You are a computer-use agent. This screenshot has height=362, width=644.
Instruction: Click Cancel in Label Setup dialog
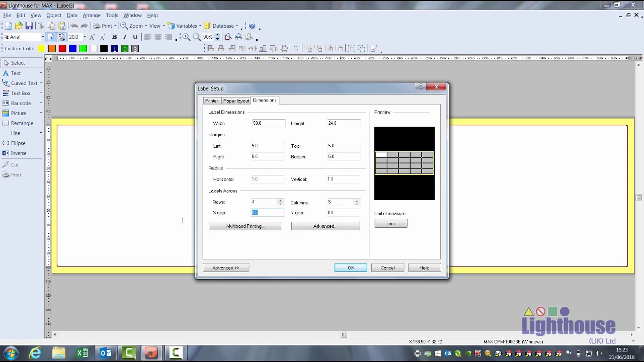(x=387, y=268)
